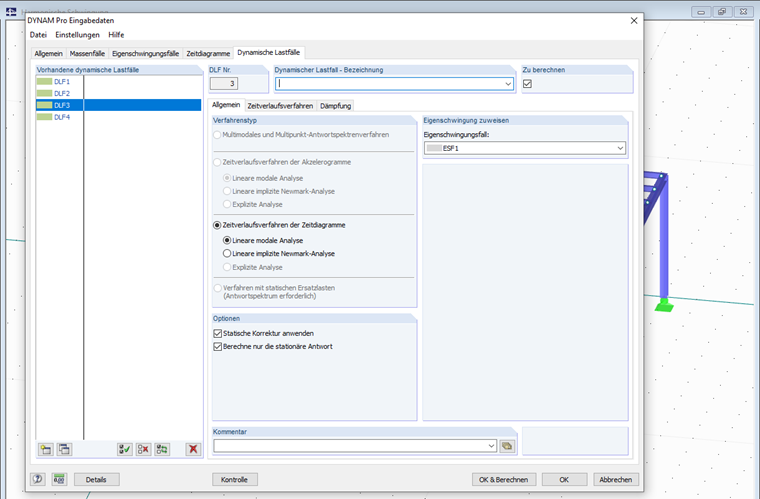Open the Einstellungen menu
The height and width of the screenshot is (499, 760).
pos(77,35)
